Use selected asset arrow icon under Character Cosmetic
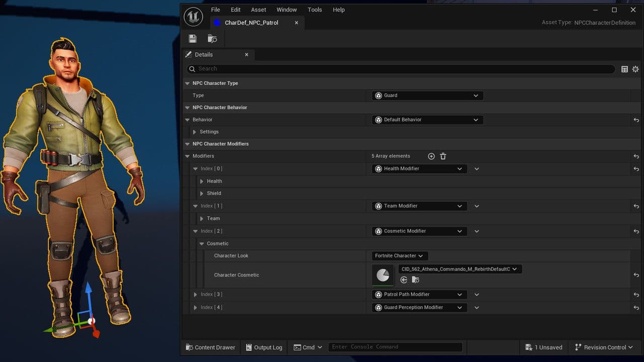The height and width of the screenshot is (362, 644). pyautogui.click(x=404, y=280)
